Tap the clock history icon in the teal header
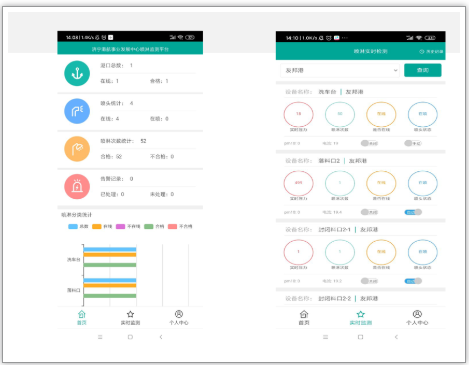Image resolution: width=469 pixels, height=365 pixels. pyautogui.click(x=422, y=51)
